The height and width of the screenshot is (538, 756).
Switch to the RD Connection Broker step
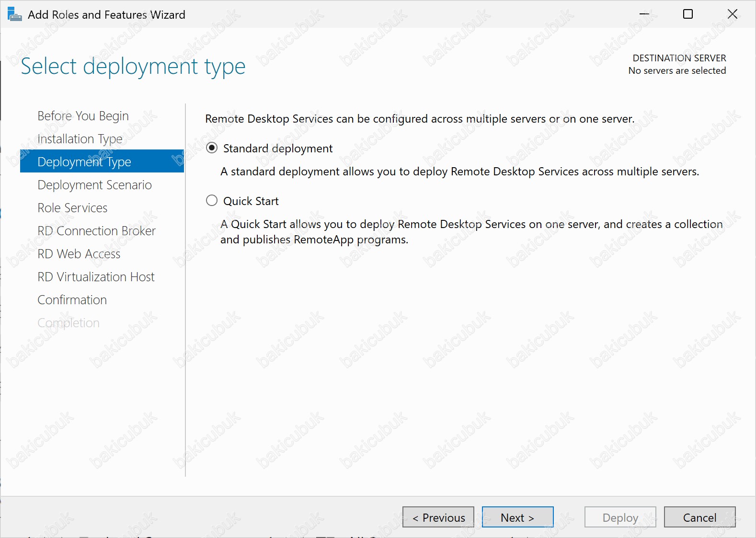coord(96,231)
